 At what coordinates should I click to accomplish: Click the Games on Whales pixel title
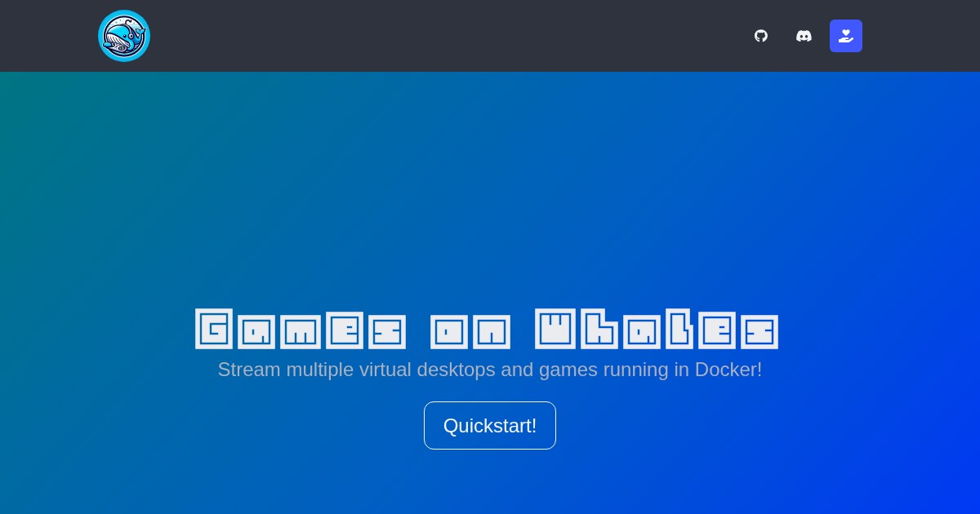click(x=487, y=329)
